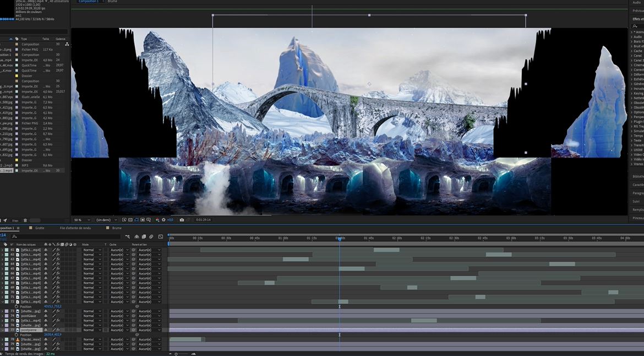
Task: Click the graph editor icon above the timeline
Action: click(160, 236)
